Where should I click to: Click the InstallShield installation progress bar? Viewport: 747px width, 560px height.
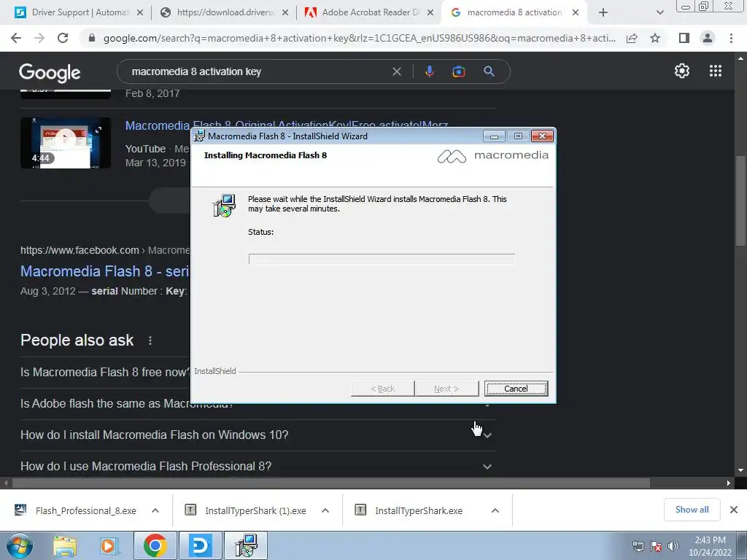click(x=382, y=259)
